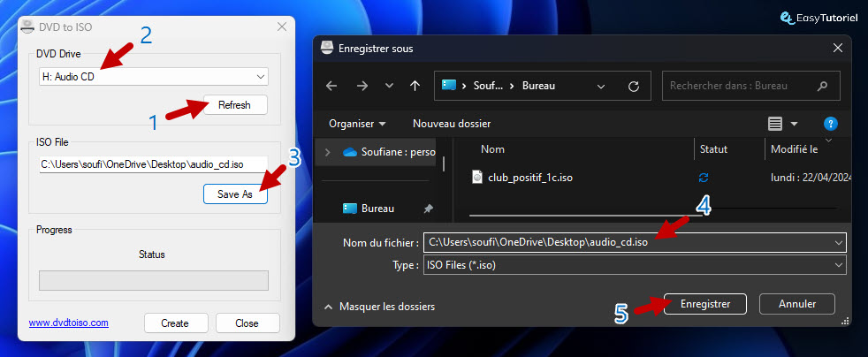Click the OneDrive cloud icon
This screenshot has height=357, width=868.
coord(350,152)
